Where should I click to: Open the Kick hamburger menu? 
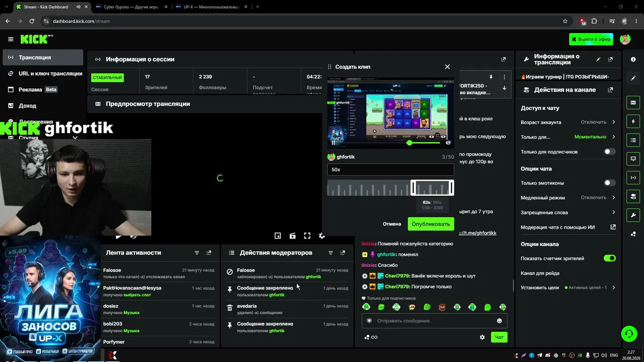tap(11, 39)
